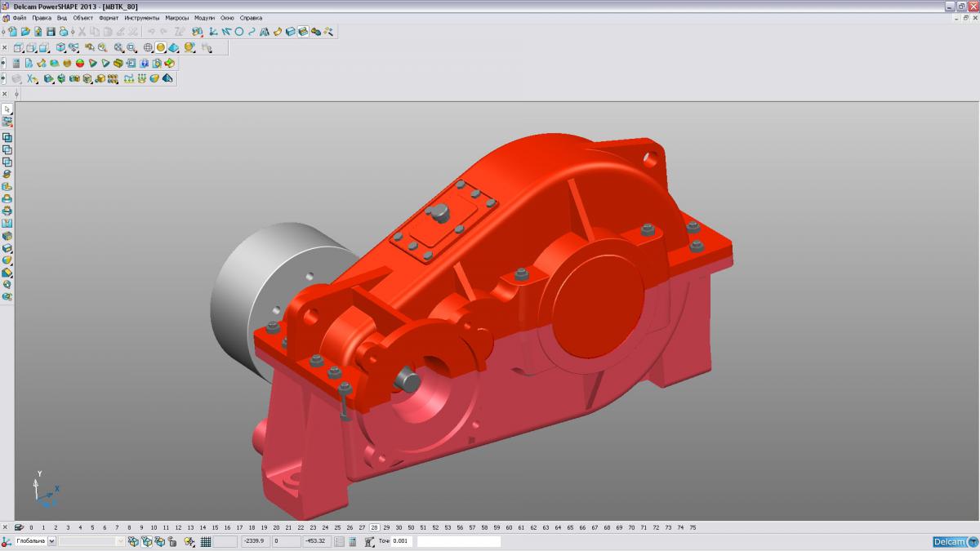Select the Solid creation tool
Viewport: 980px width, 551px height.
[290, 32]
